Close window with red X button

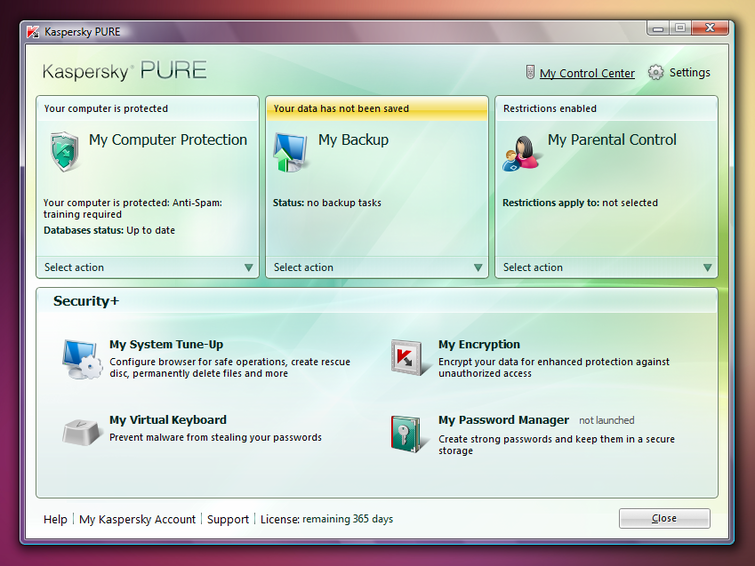pos(710,28)
